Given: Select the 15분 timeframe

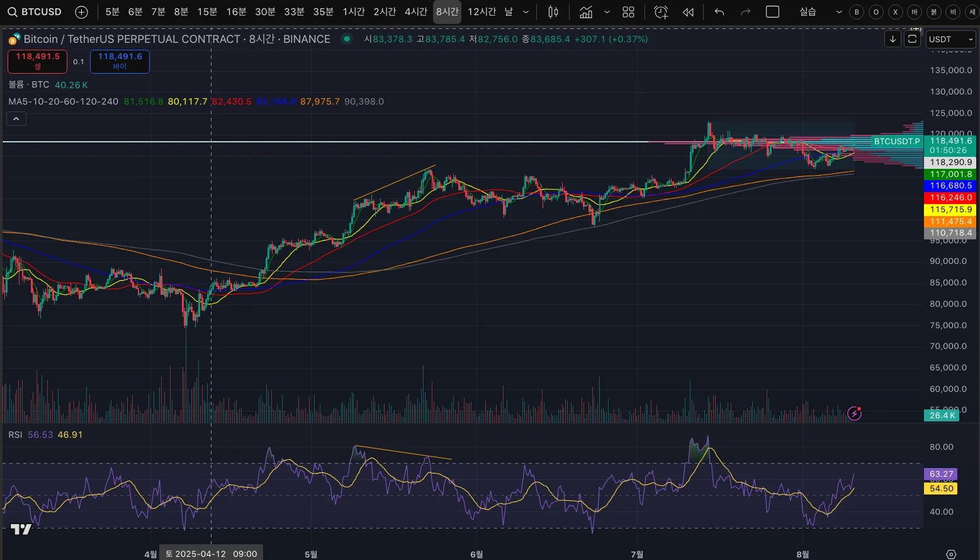Looking at the screenshot, I should [207, 12].
